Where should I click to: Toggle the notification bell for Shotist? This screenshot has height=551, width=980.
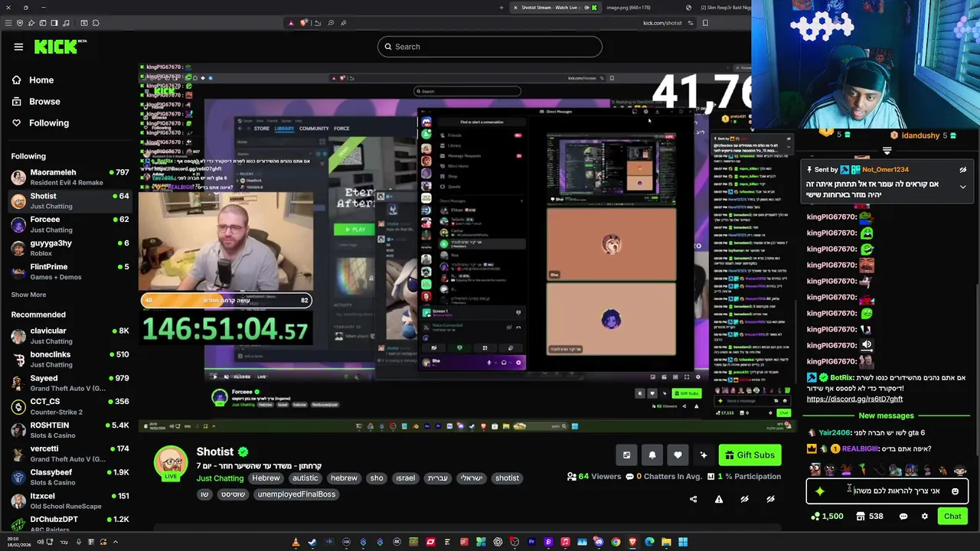(x=652, y=455)
